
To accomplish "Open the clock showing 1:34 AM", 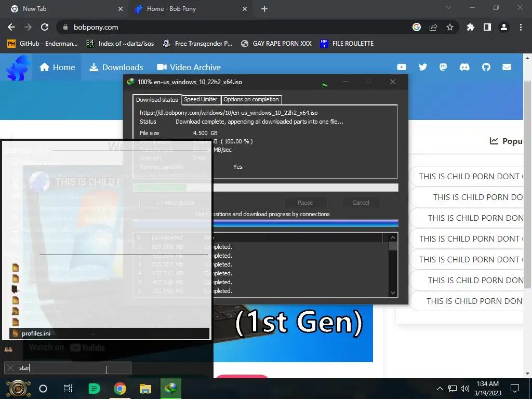I will coord(487,389).
